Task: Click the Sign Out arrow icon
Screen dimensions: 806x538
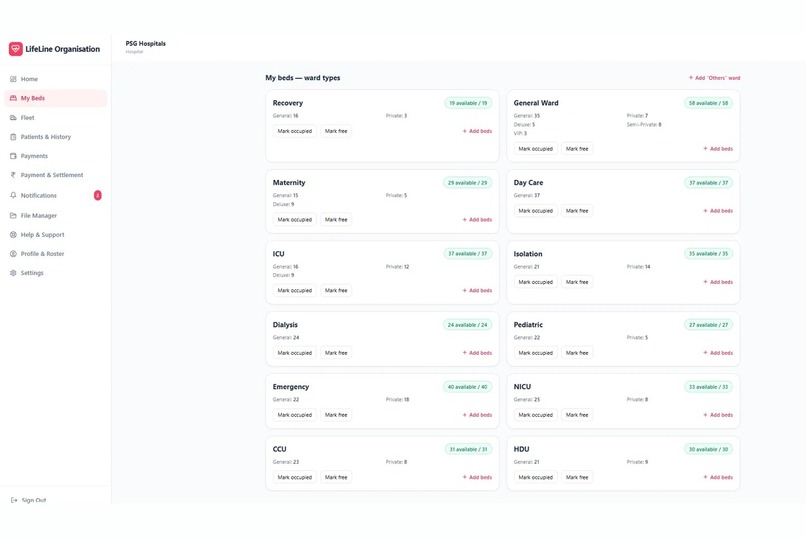Action: (14, 500)
